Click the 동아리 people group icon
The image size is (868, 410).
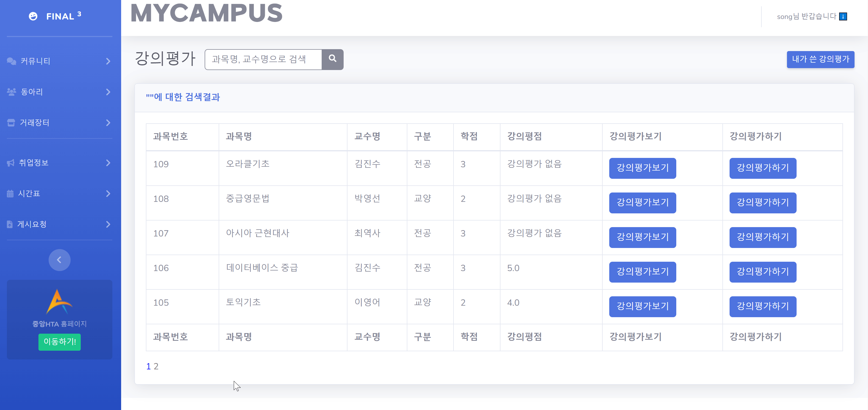[x=12, y=92]
